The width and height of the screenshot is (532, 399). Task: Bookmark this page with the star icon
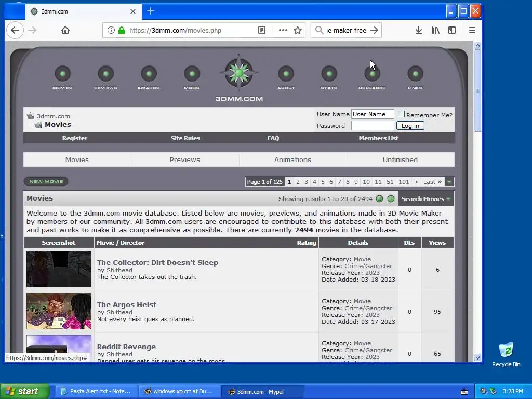pos(298,30)
